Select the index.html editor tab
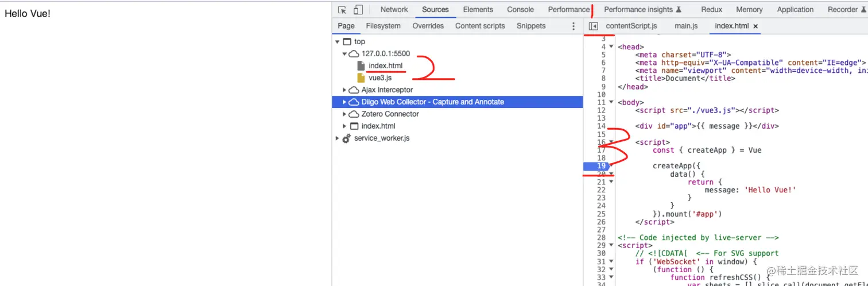868x286 pixels. [732, 26]
